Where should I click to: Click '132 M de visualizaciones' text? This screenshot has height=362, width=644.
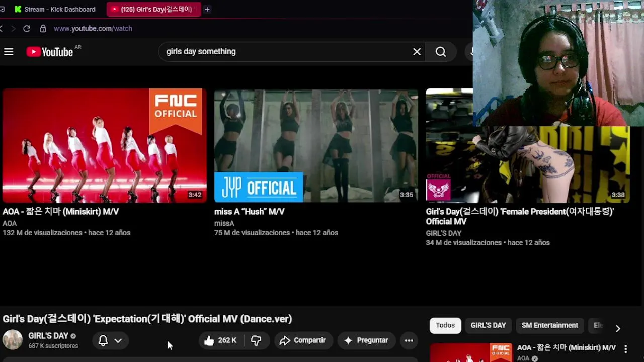pyautogui.click(x=42, y=233)
